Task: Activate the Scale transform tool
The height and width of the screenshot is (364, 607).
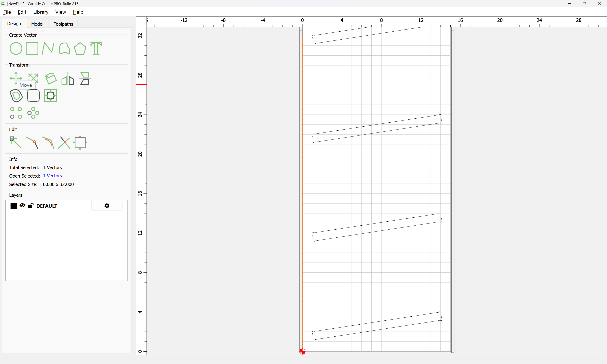Action: pos(33,78)
